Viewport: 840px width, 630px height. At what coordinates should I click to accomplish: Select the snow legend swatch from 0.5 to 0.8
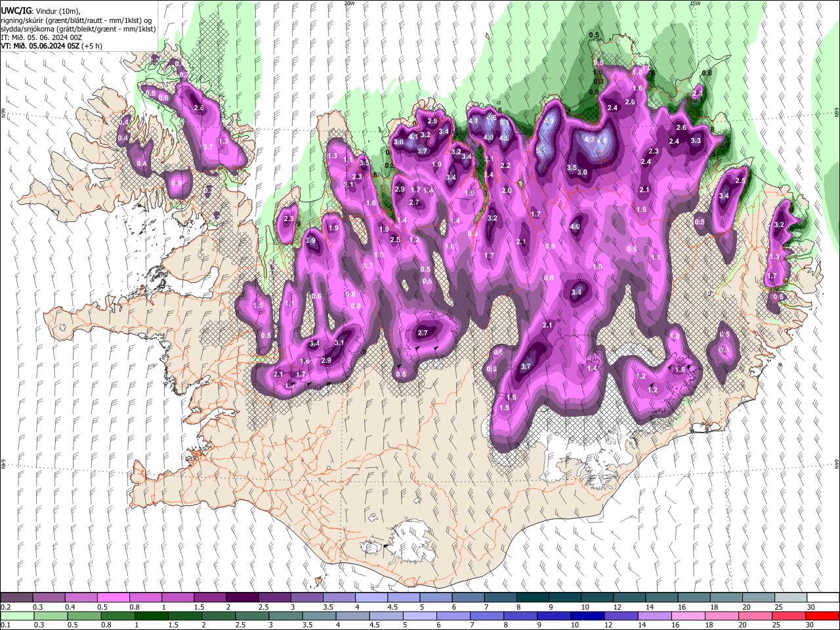(113, 598)
